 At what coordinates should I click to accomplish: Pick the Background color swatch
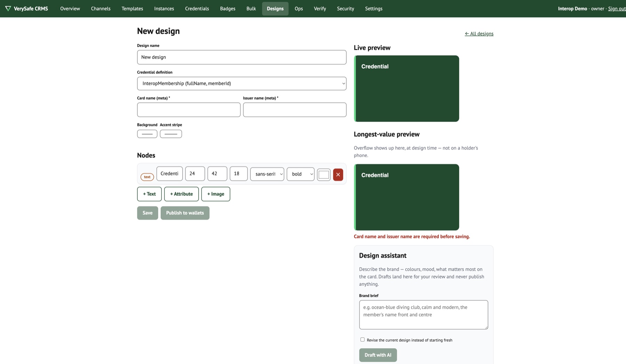(x=147, y=134)
